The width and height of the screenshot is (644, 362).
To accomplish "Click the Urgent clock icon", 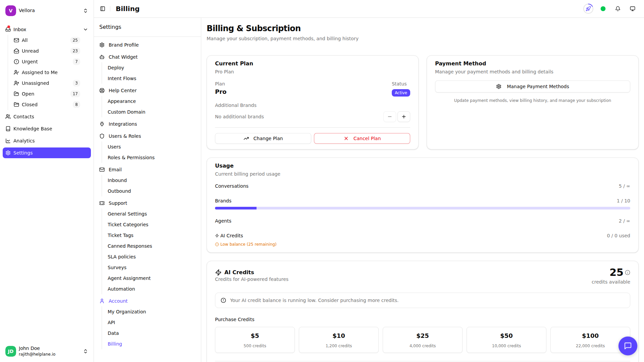I will [x=16, y=62].
